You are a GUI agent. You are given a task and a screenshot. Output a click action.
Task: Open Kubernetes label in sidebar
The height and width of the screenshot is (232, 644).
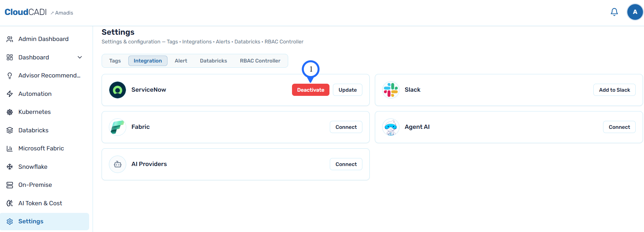point(35,112)
